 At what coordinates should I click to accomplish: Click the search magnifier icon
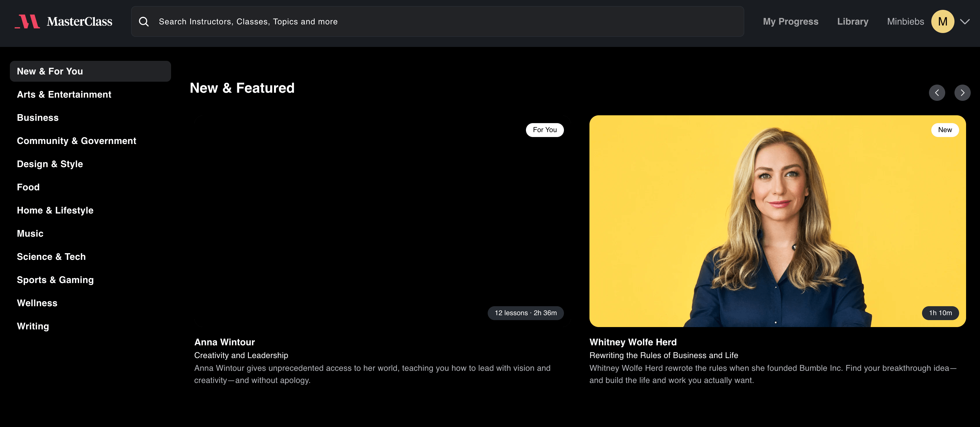[x=144, y=22]
